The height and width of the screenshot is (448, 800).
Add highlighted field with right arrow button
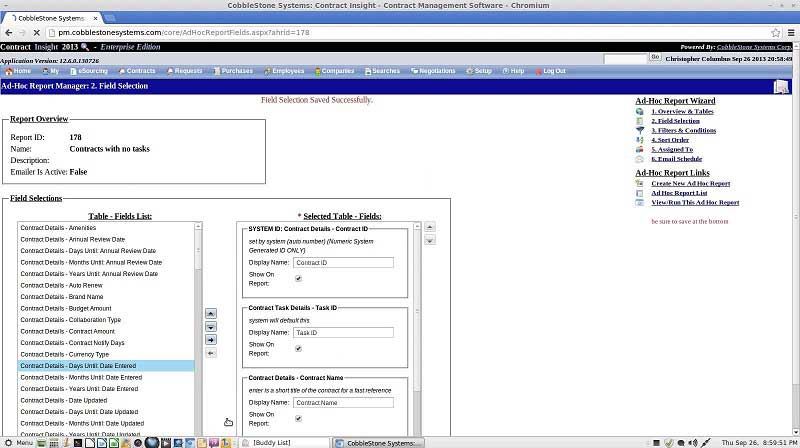click(211, 340)
